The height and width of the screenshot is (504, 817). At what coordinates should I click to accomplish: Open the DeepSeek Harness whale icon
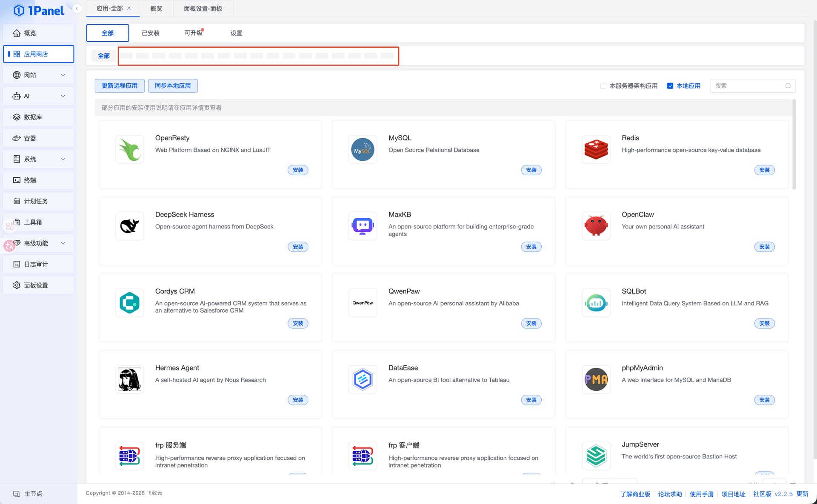click(x=129, y=226)
